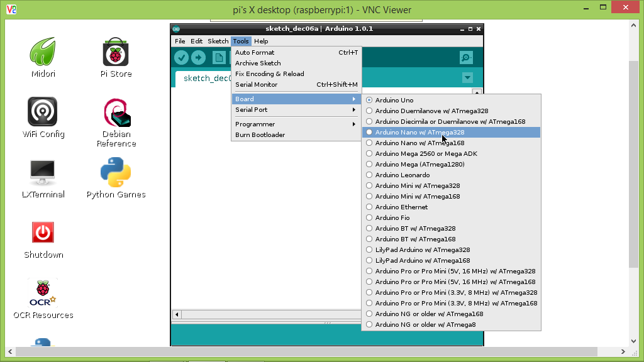Maximize the VNC Viewer window
Image resolution: width=644 pixels, height=362 pixels.
pyautogui.click(x=603, y=8)
